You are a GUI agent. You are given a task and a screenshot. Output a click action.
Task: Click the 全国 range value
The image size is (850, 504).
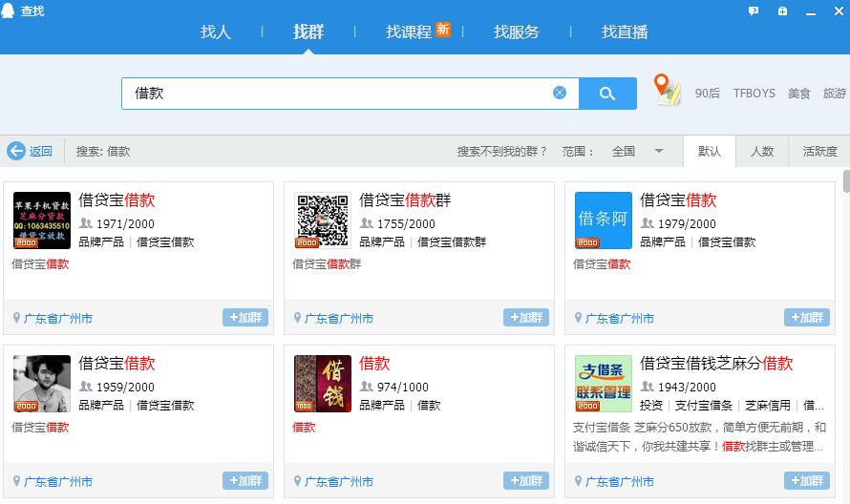tap(624, 151)
